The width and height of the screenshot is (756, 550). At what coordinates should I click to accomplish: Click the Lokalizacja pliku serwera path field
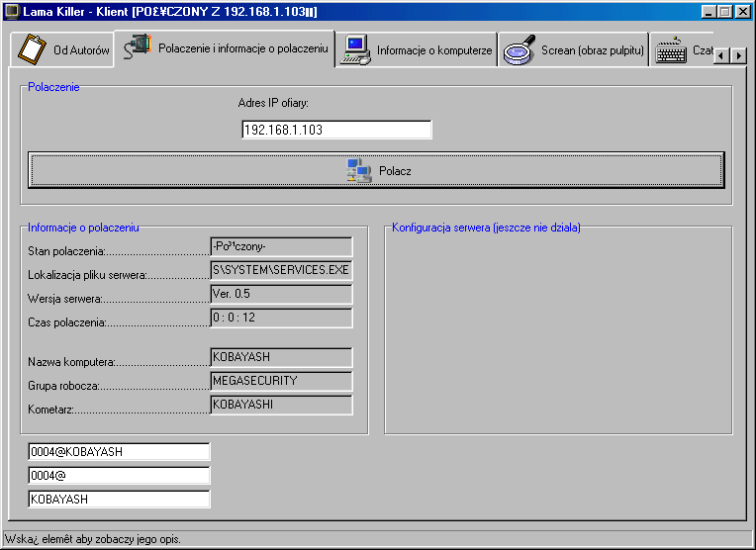point(281,270)
